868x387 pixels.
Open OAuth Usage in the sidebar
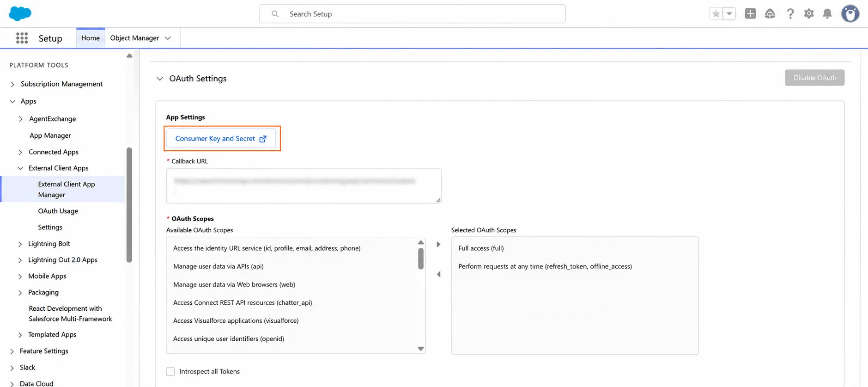coord(58,211)
